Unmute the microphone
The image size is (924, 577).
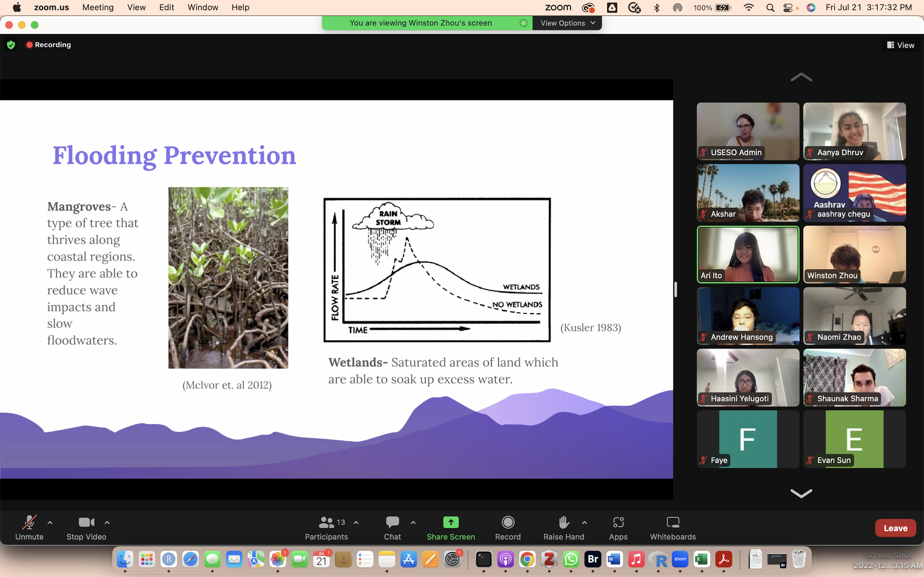click(30, 522)
